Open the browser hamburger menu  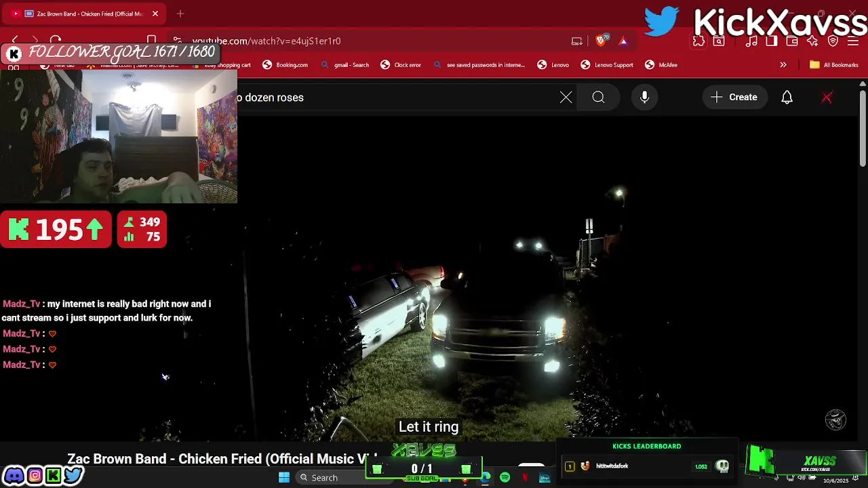853,41
